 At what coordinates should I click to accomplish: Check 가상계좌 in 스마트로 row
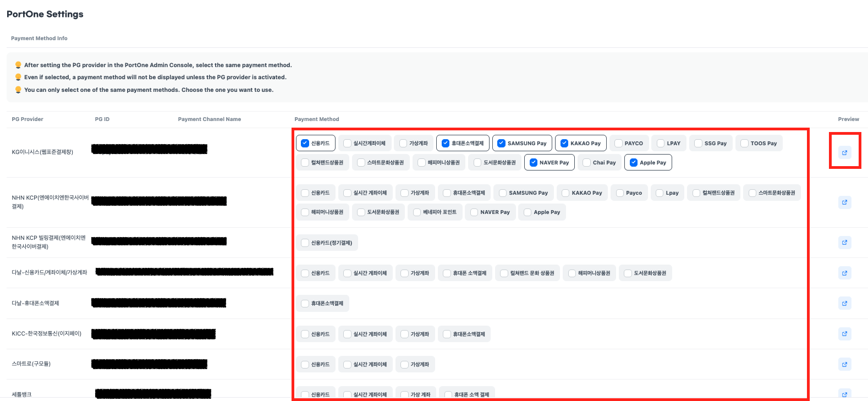click(404, 365)
